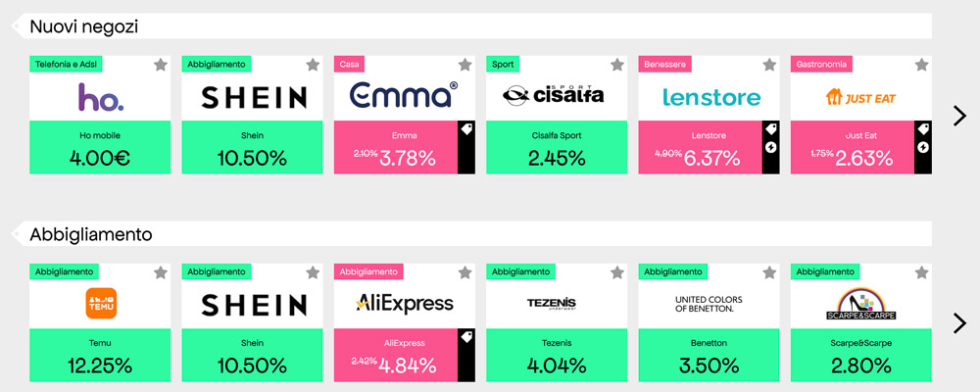Image resolution: width=980 pixels, height=392 pixels.
Task: Click the coupon tag icon on Emma
Action: pos(465,129)
